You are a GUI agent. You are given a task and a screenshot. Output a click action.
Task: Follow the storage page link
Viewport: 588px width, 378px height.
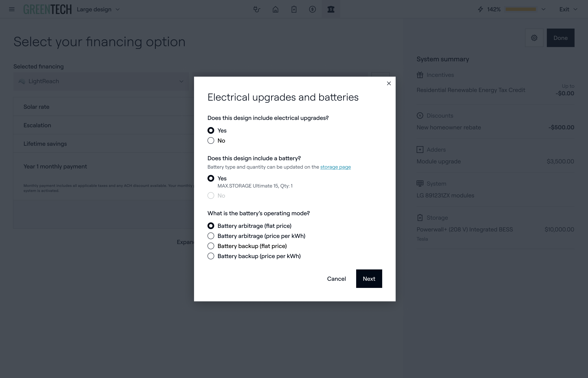[x=335, y=167]
